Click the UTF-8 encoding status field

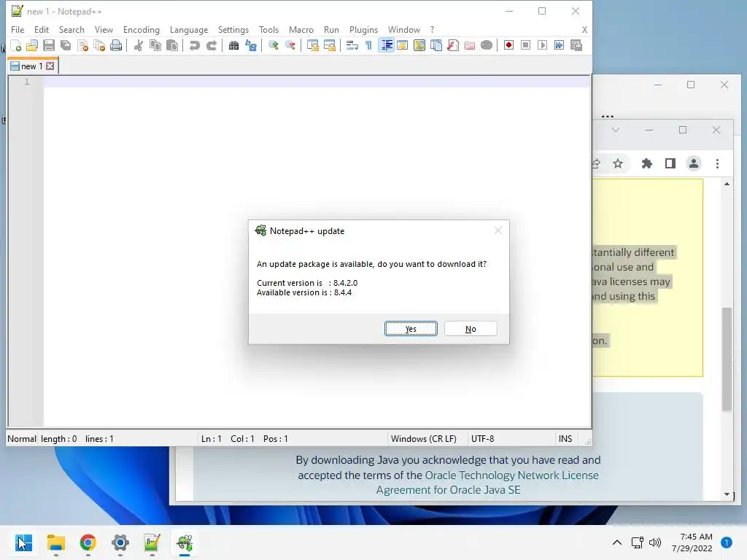[x=483, y=438]
